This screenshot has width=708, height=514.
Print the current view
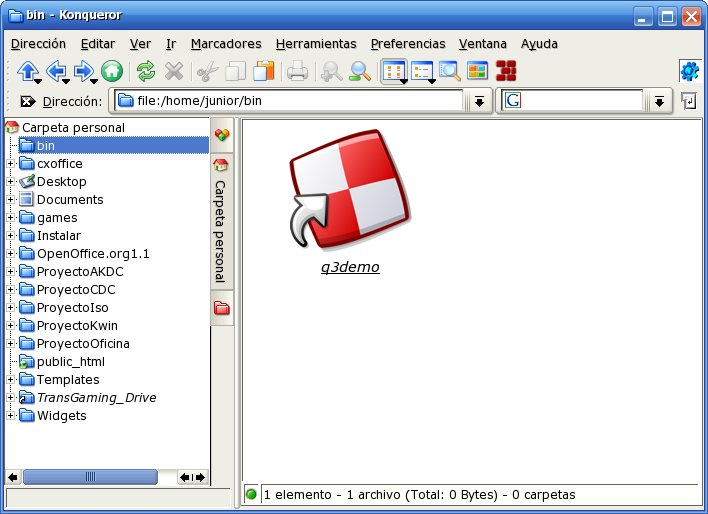297,71
